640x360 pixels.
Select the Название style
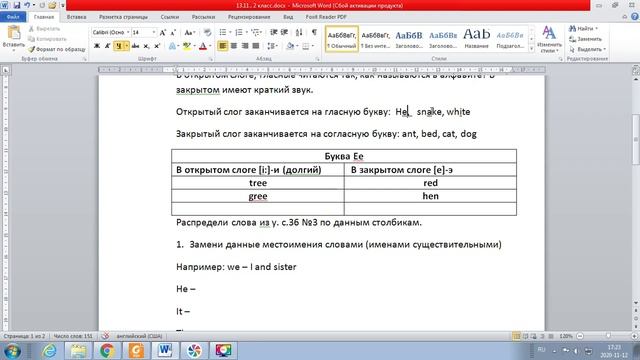coord(477,39)
